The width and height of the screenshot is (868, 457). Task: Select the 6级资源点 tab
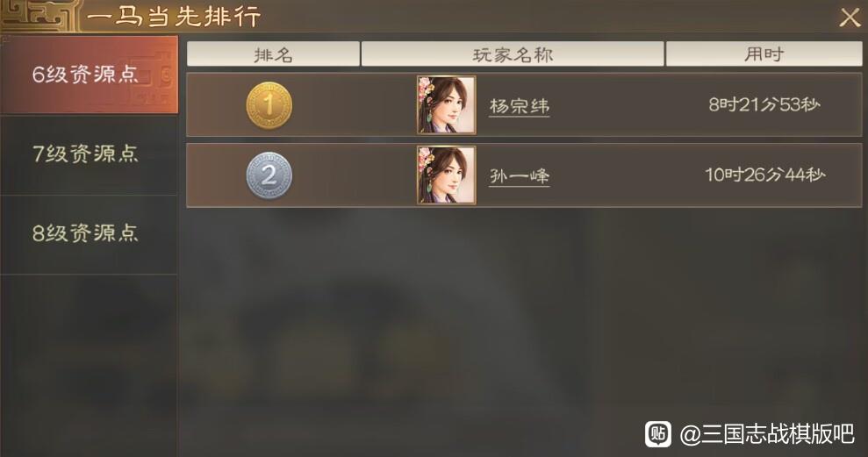(x=89, y=75)
